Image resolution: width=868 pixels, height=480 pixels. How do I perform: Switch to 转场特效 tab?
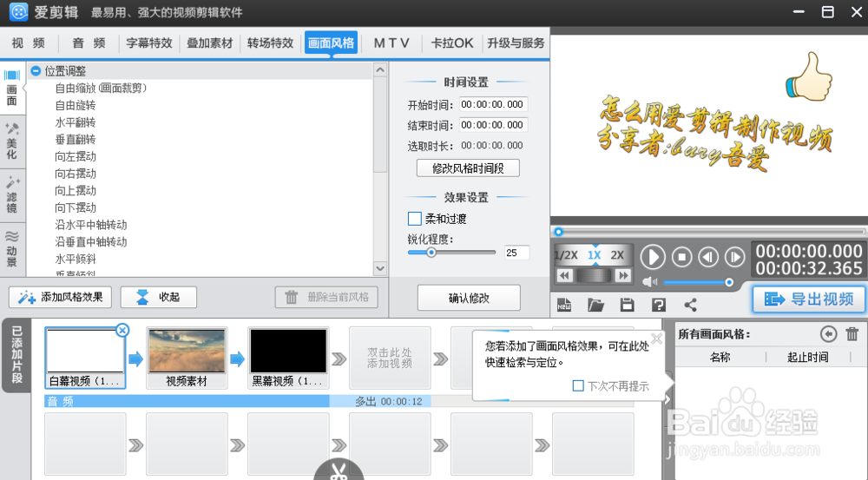(270, 43)
